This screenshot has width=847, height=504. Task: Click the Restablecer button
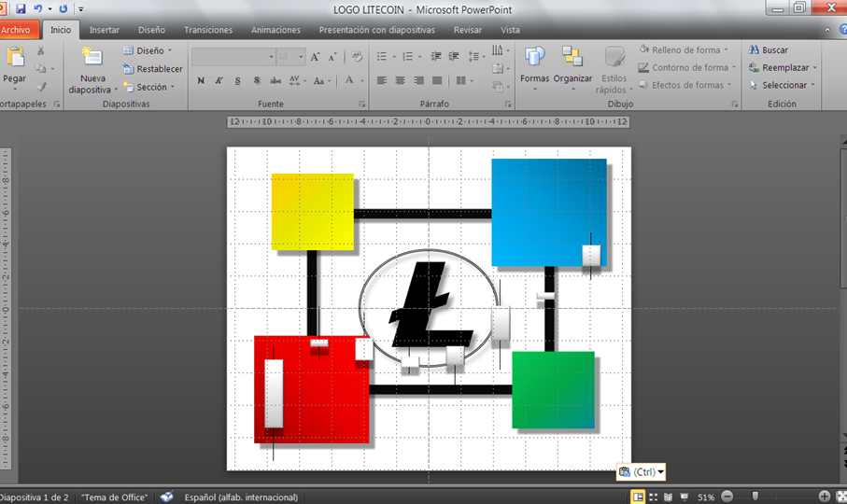point(153,68)
